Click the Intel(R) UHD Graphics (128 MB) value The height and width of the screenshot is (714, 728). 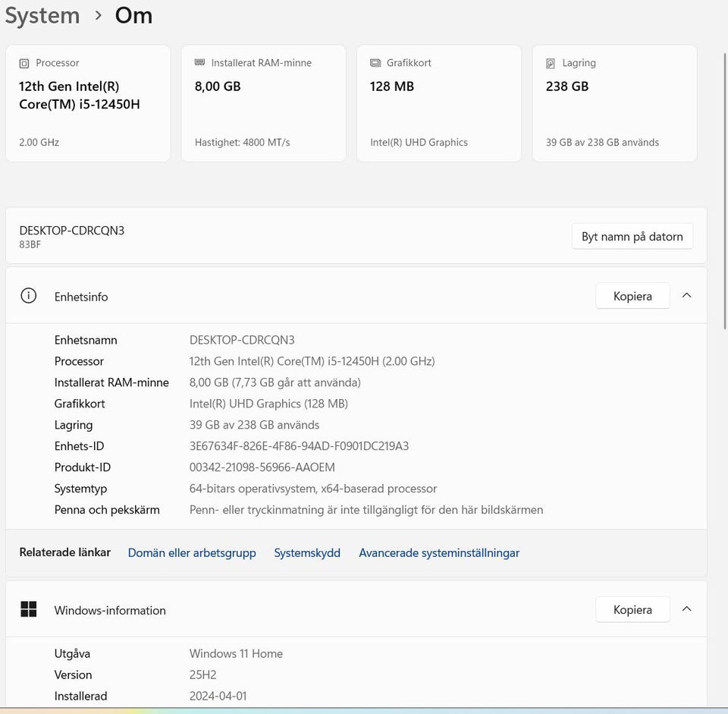click(268, 404)
